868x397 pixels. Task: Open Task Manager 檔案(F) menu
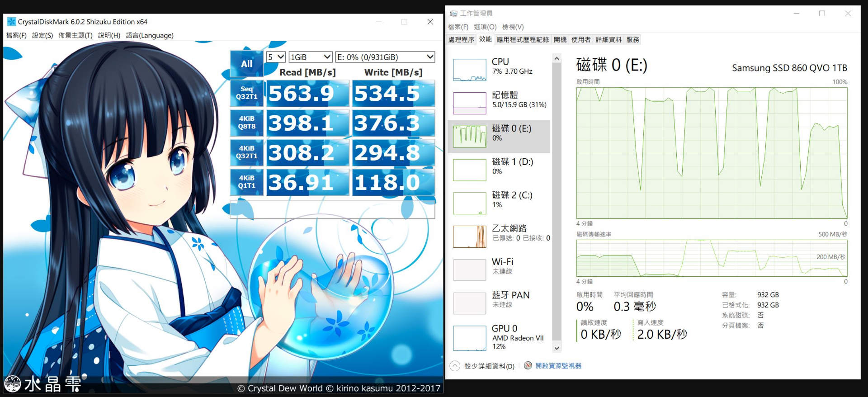point(458,27)
